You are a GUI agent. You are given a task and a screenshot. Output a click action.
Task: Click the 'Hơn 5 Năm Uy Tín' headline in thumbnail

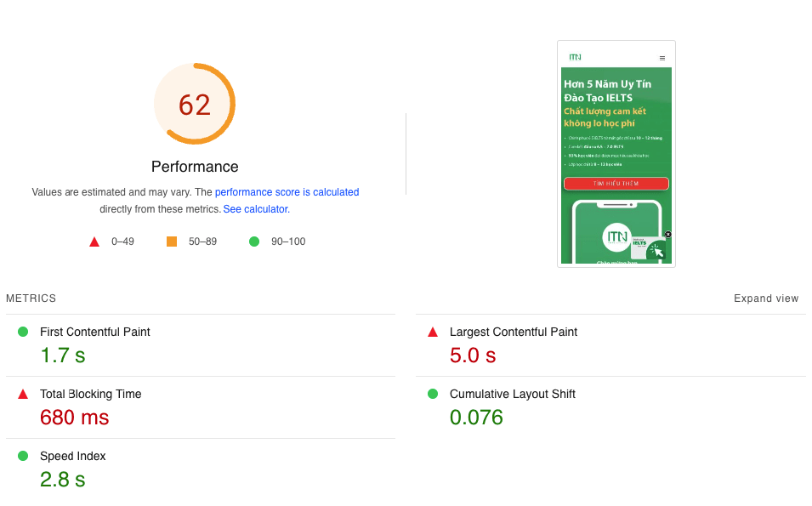point(607,84)
